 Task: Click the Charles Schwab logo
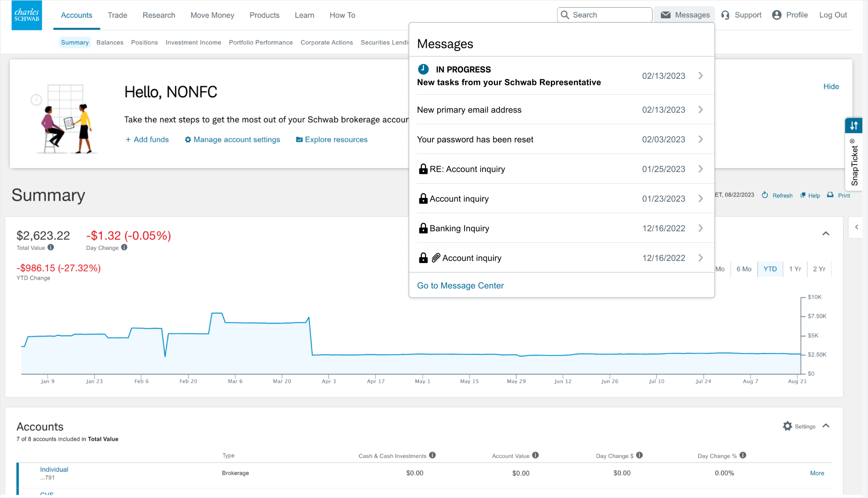click(27, 15)
